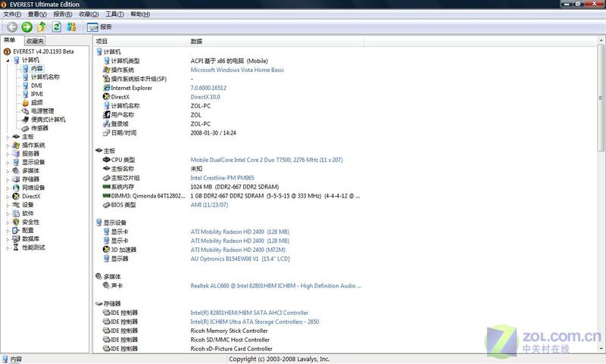Open the 帮助(H) menu
Screen dimensions: 606x364
[140, 14]
